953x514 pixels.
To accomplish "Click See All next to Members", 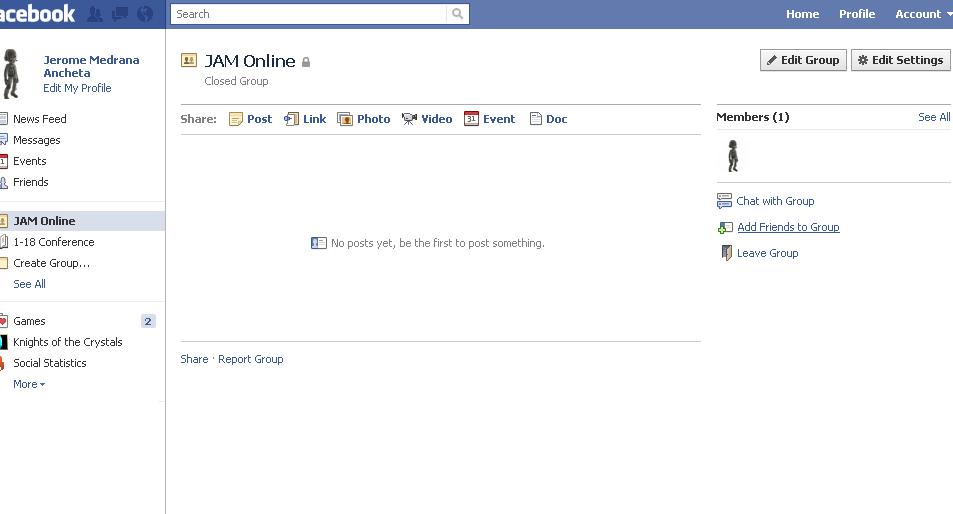I will pyautogui.click(x=934, y=117).
